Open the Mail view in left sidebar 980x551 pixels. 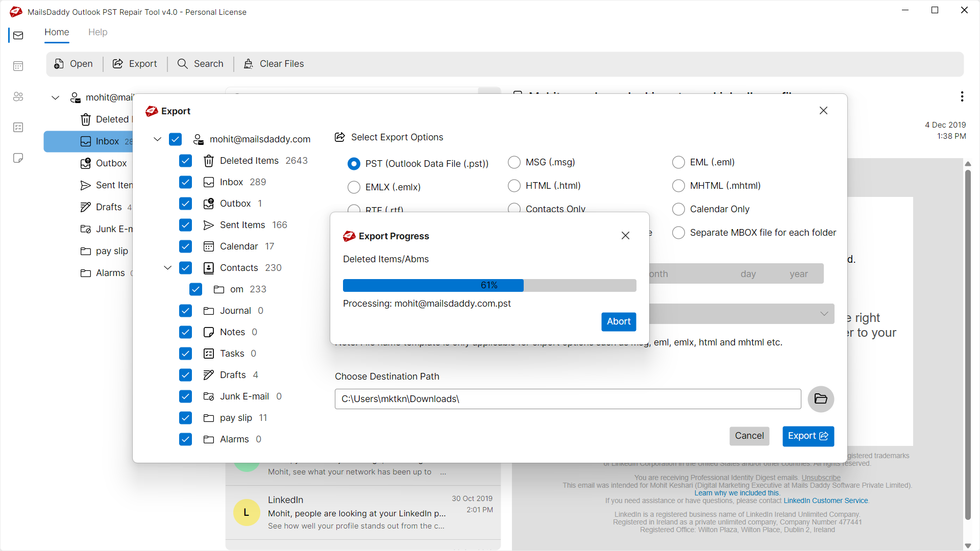(x=18, y=35)
